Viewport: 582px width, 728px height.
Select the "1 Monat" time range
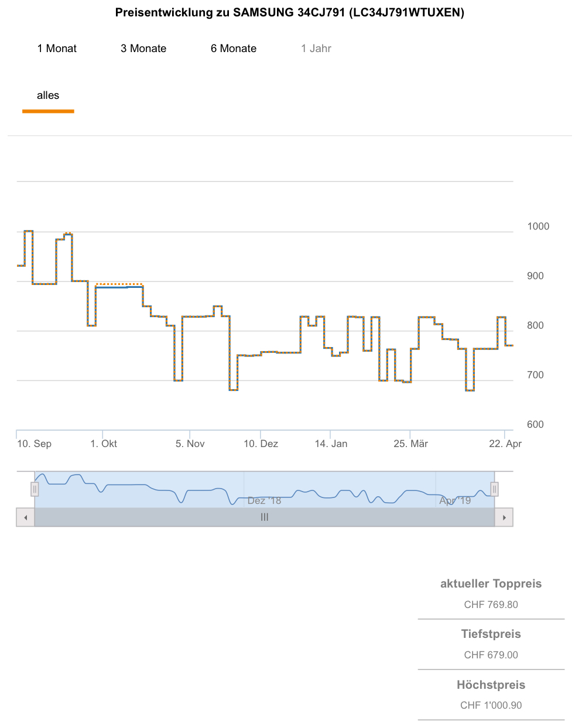[x=57, y=49]
